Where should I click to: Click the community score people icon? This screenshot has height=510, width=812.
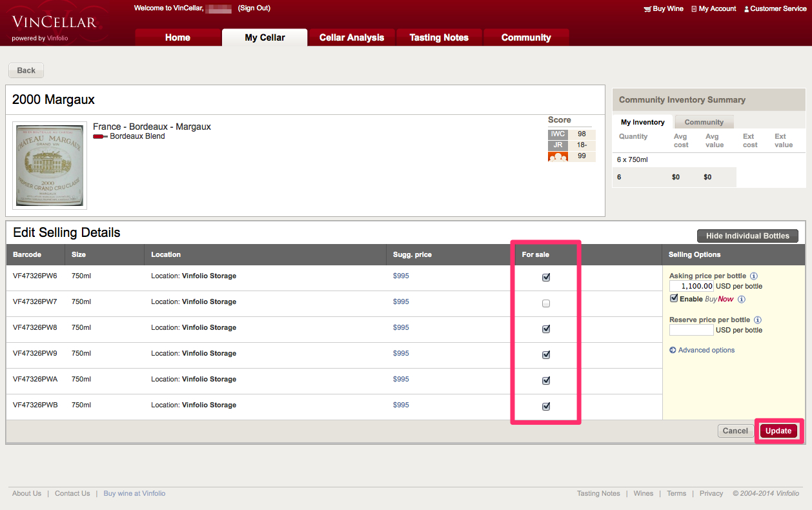[x=558, y=156]
